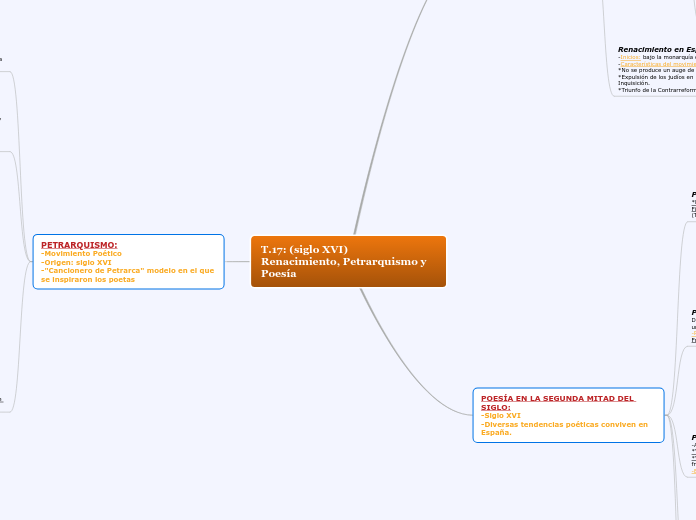
Task: Click the '-Siglo XVI' line in Poesía node
Action: point(501,416)
